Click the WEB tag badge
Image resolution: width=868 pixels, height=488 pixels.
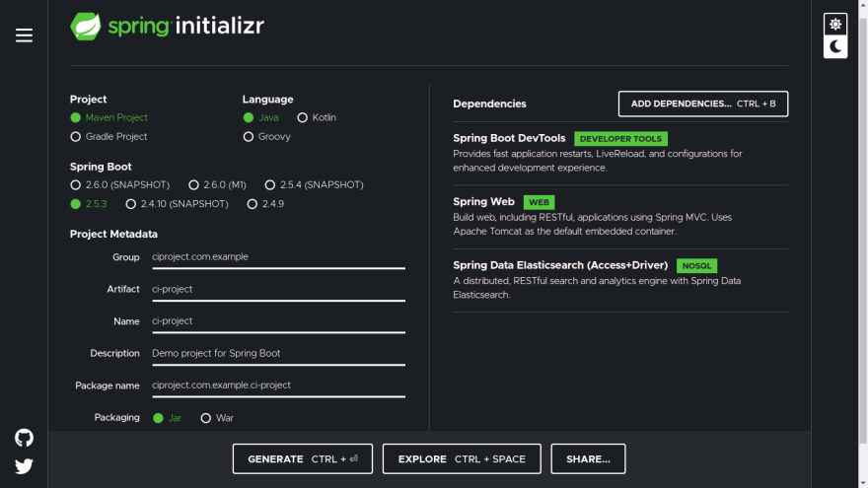[x=539, y=202]
